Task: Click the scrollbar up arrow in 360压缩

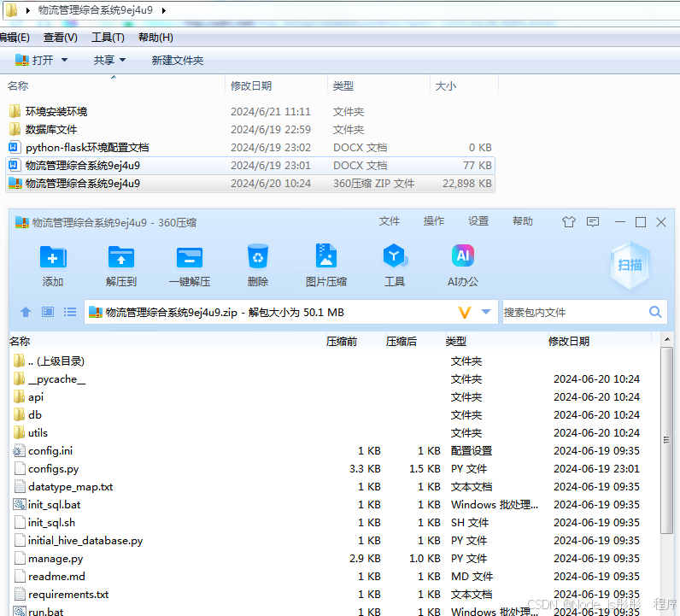Action: coord(667,339)
